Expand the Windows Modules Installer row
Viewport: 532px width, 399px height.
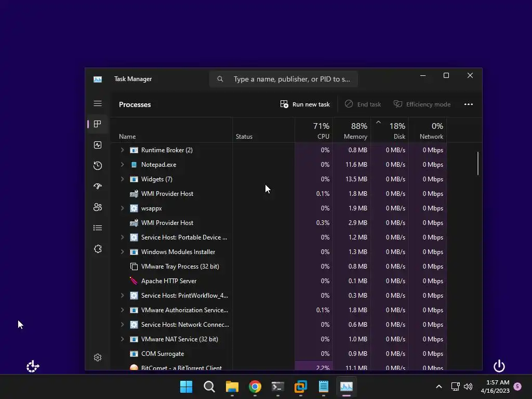123,252
